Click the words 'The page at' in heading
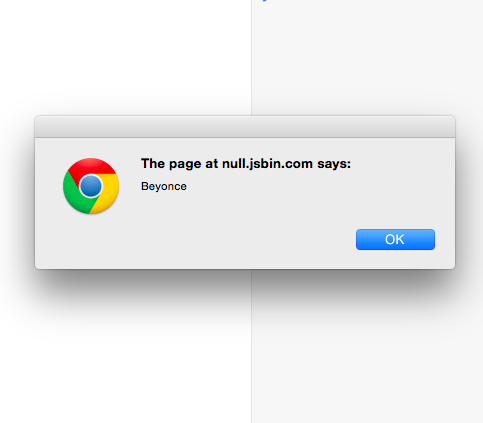 coord(179,164)
